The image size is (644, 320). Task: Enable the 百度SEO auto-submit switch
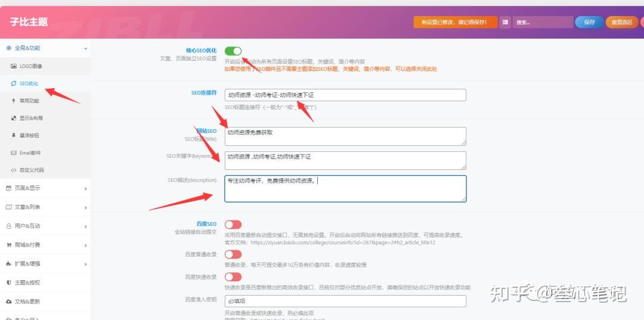[233, 225]
